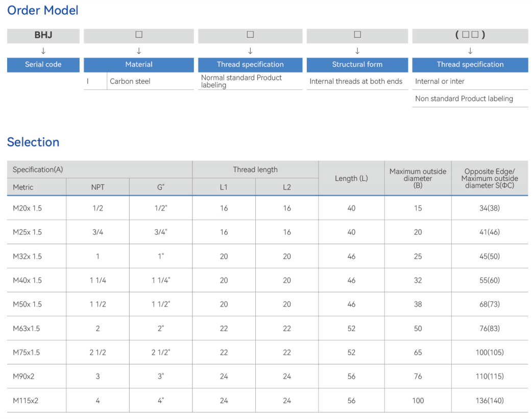532x419 pixels.
Task: Click the '41(46)' opposite edge value
Action: pos(490,232)
